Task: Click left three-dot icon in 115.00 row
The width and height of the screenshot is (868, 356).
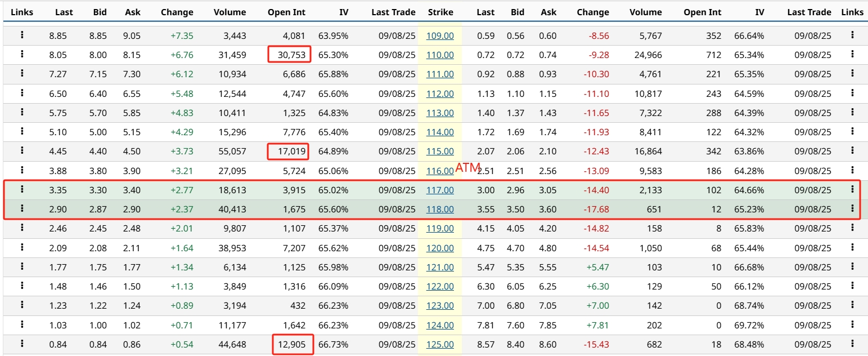Action: 22,150
